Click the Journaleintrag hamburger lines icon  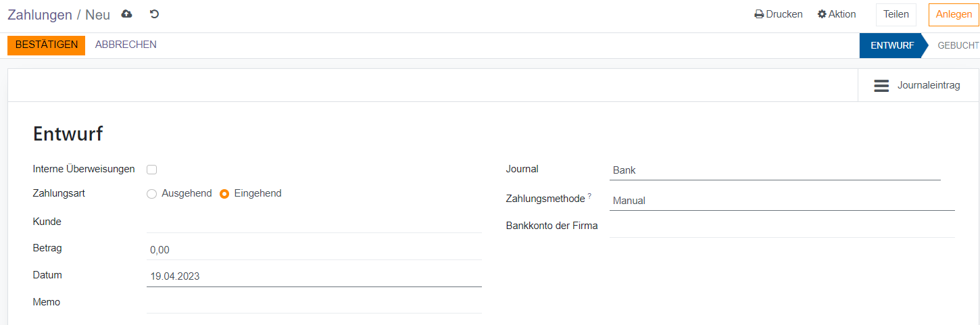[x=881, y=86]
